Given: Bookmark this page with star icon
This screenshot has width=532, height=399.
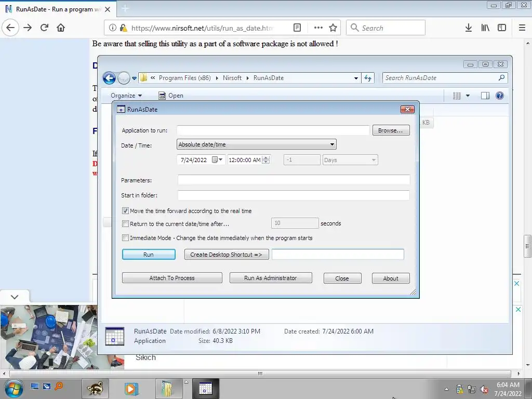Looking at the screenshot, I should pos(333,28).
